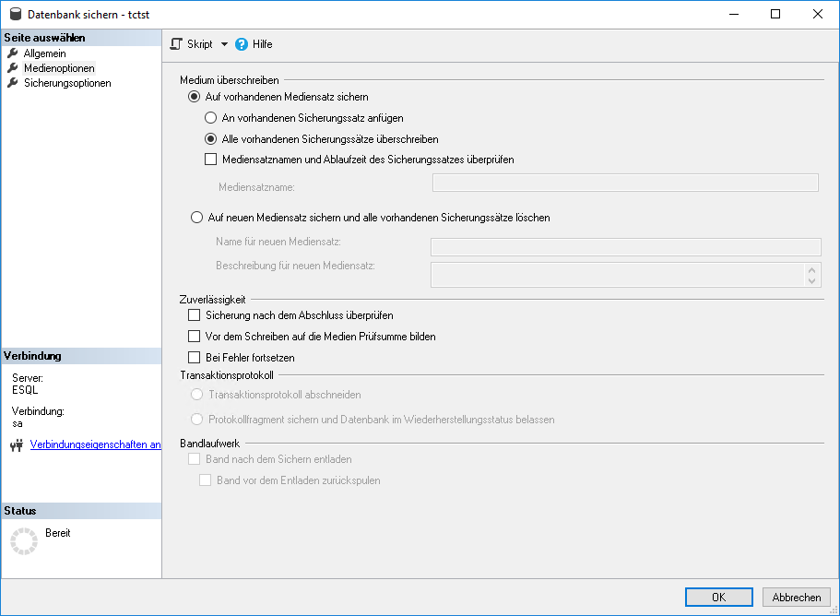Screen dimensions: 840x616
Task: Switch to the Sicherungsoptionen page
Action: (67, 83)
